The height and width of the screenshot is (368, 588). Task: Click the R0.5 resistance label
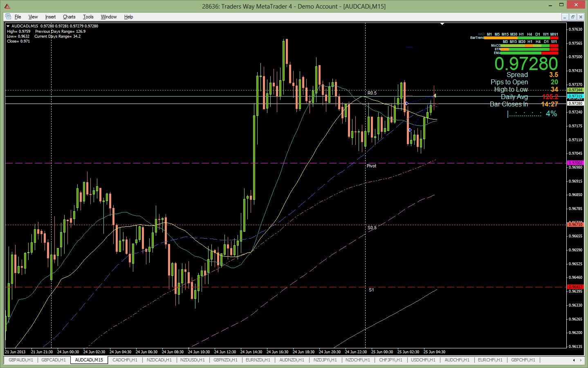tap(372, 93)
